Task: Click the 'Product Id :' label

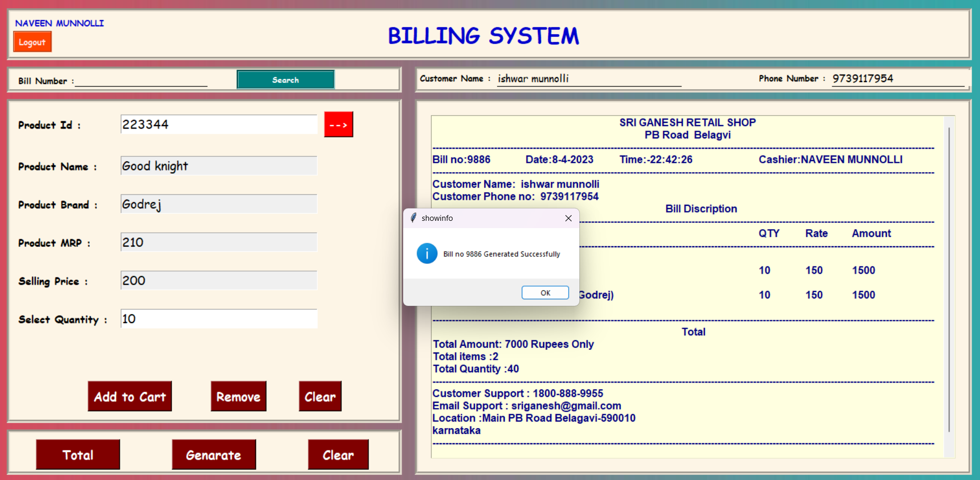Action: click(x=50, y=125)
